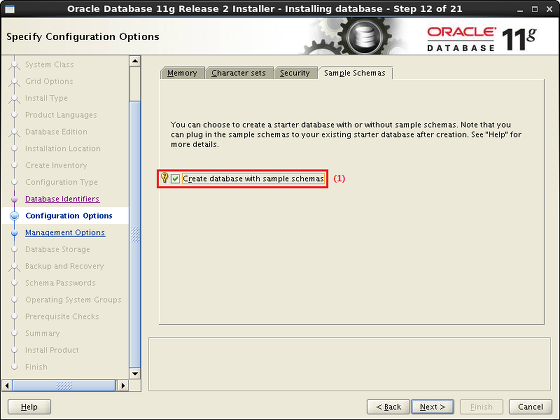The width and height of the screenshot is (560, 420).
Task: Click the steps panel scroll right arrow
Action: (123, 385)
